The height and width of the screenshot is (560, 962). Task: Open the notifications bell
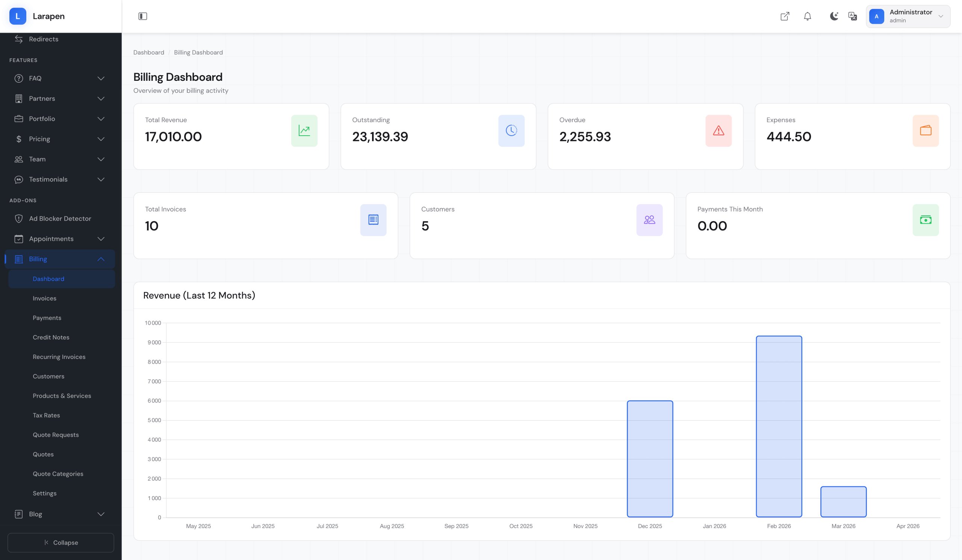(807, 16)
